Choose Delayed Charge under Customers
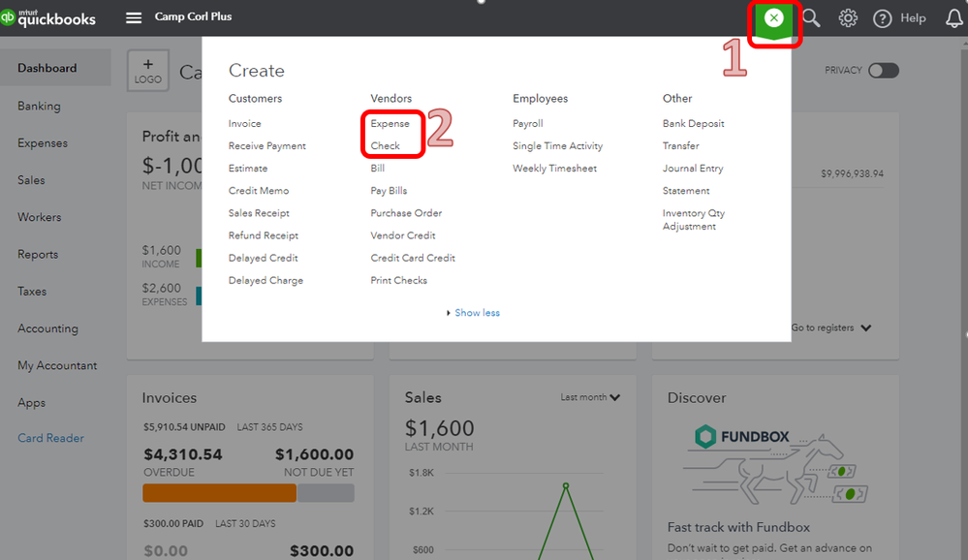 (265, 280)
